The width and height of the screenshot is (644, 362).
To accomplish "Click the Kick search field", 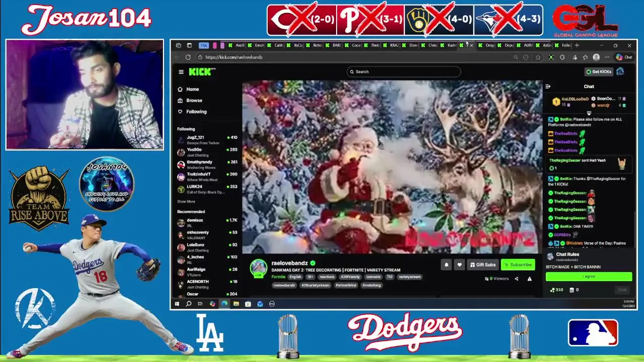I will (404, 72).
